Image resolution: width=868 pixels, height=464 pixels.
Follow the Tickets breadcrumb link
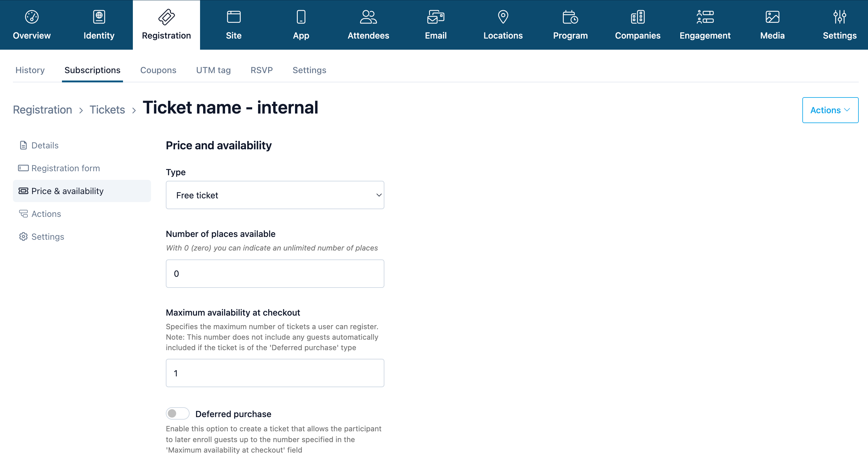[x=107, y=110]
